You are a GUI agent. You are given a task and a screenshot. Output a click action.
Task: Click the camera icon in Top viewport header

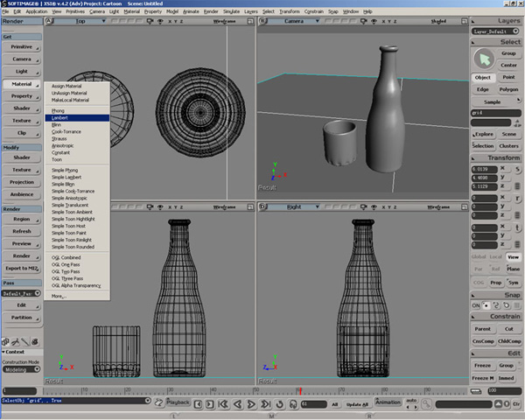tap(150, 21)
